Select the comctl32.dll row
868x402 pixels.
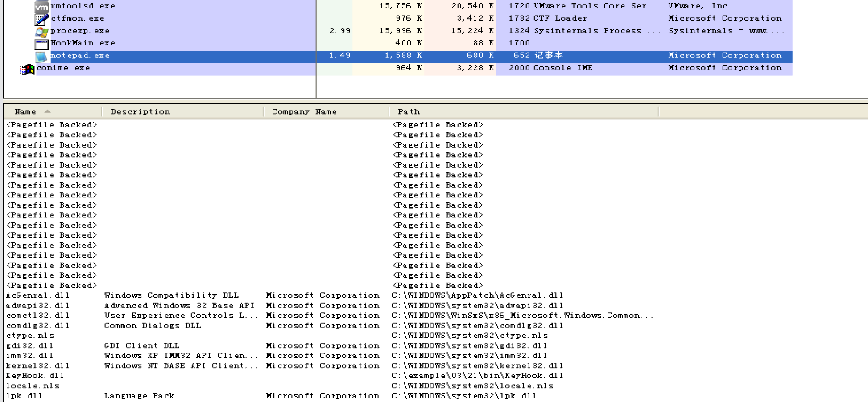37,316
